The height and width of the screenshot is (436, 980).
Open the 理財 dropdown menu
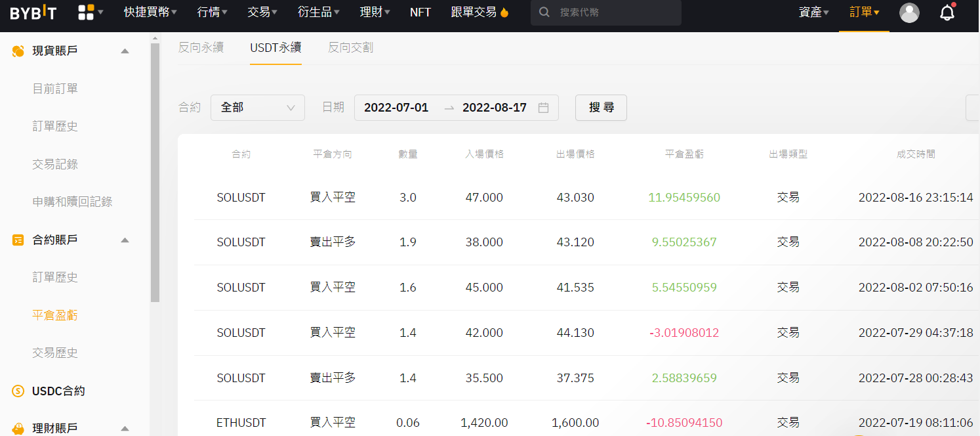click(375, 12)
